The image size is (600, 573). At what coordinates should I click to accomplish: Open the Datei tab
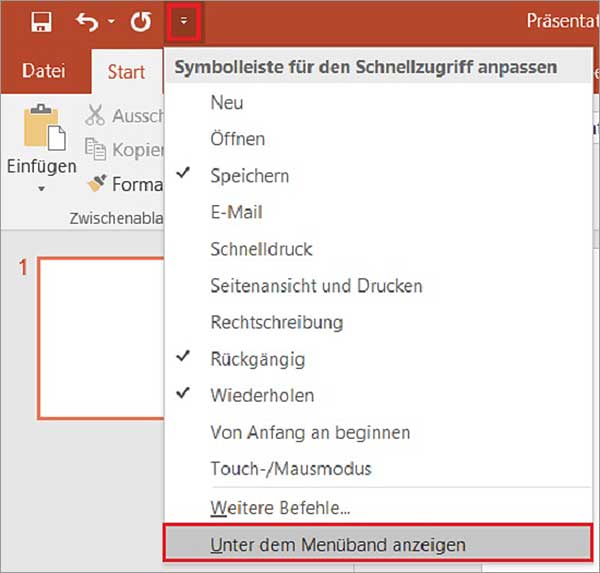pos(44,71)
